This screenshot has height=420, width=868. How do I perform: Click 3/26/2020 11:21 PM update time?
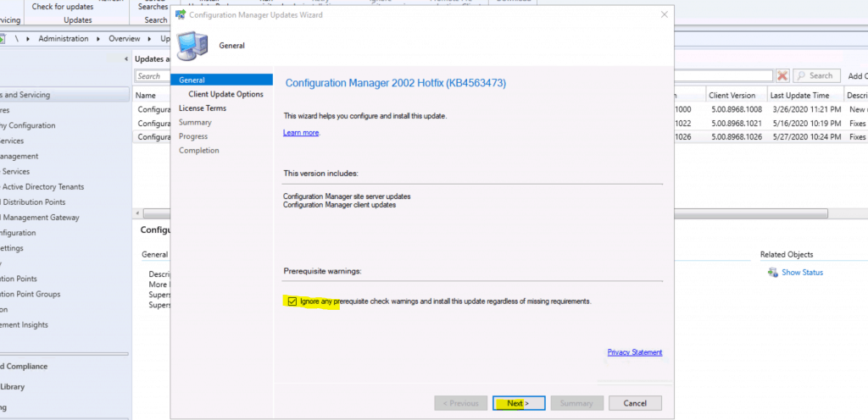click(x=805, y=109)
